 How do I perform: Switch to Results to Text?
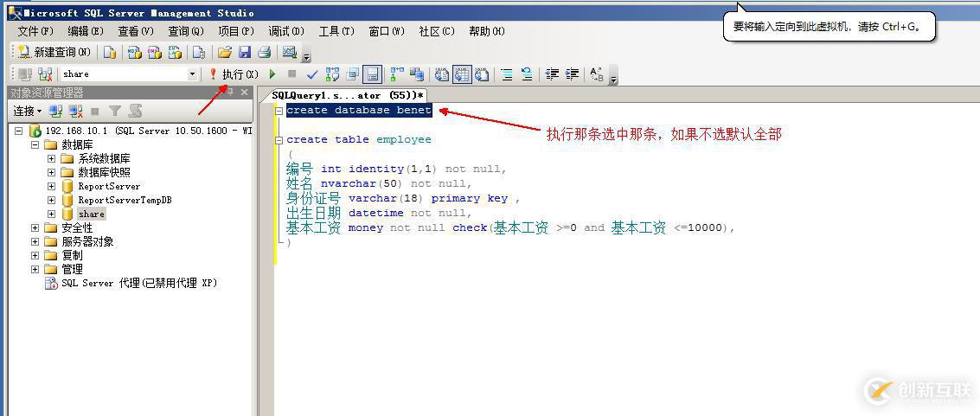[x=442, y=74]
